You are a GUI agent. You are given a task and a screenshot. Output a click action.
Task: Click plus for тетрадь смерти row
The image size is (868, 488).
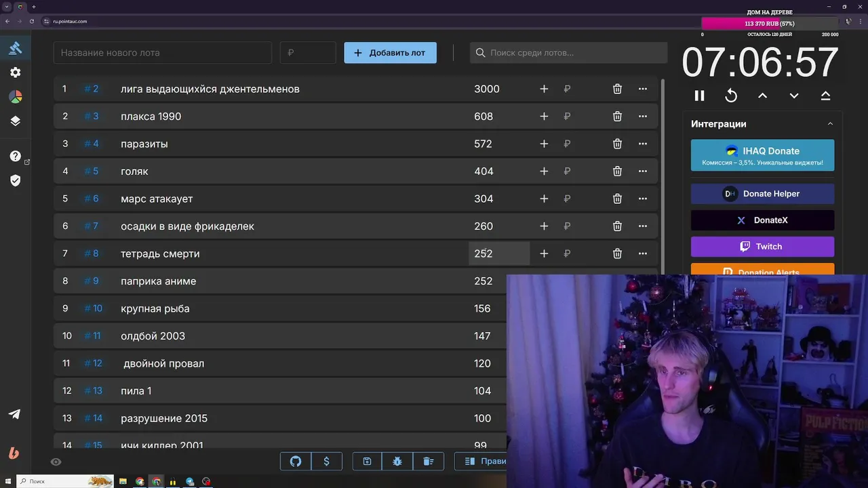click(544, 253)
